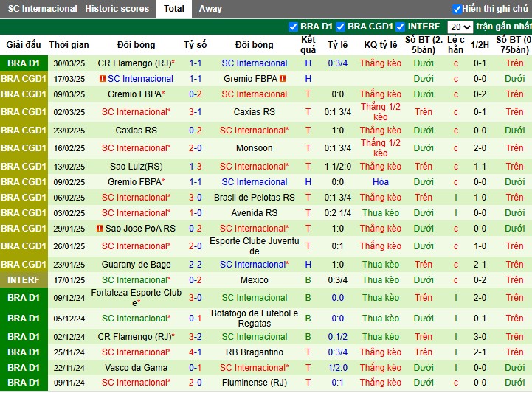Open the Away tab

click(x=210, y=9)
